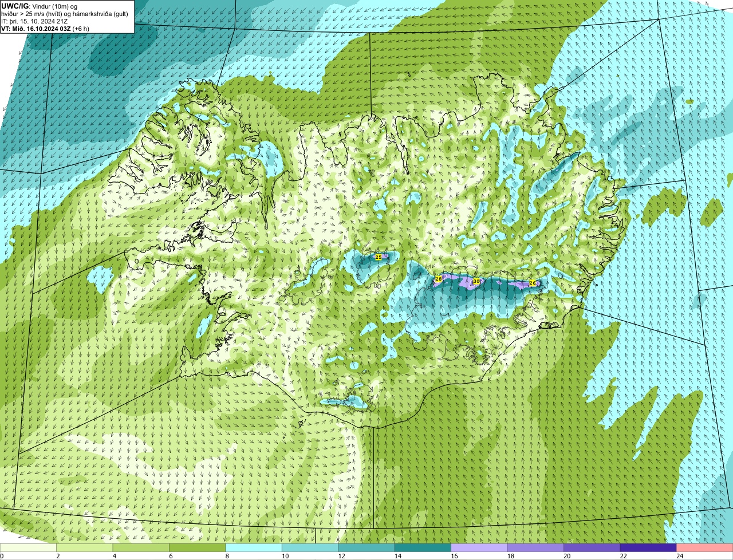Image resolution: width=733 pixels, height=560 pixels.
Task: Click the title line 'UWC/IG: Vindur (10m) og'
Action: pyautogui.click(x=40, y=6)
